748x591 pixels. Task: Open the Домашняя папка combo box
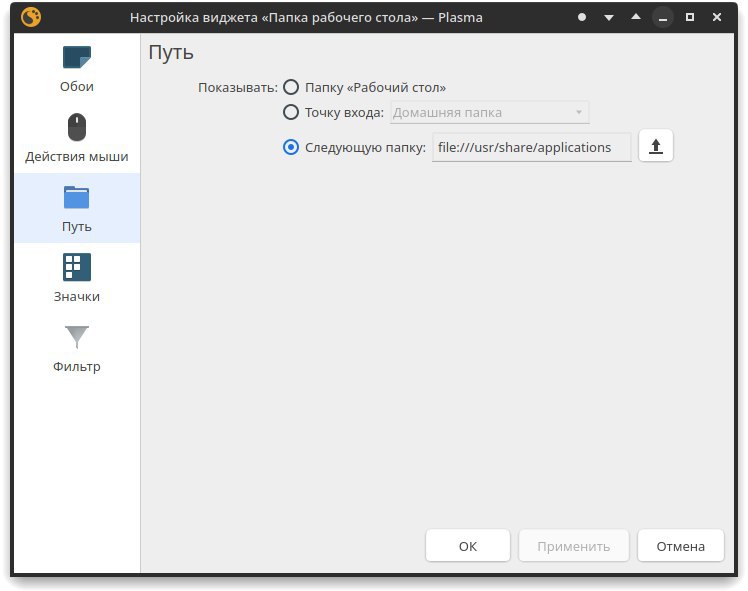(x=489, y=113)
